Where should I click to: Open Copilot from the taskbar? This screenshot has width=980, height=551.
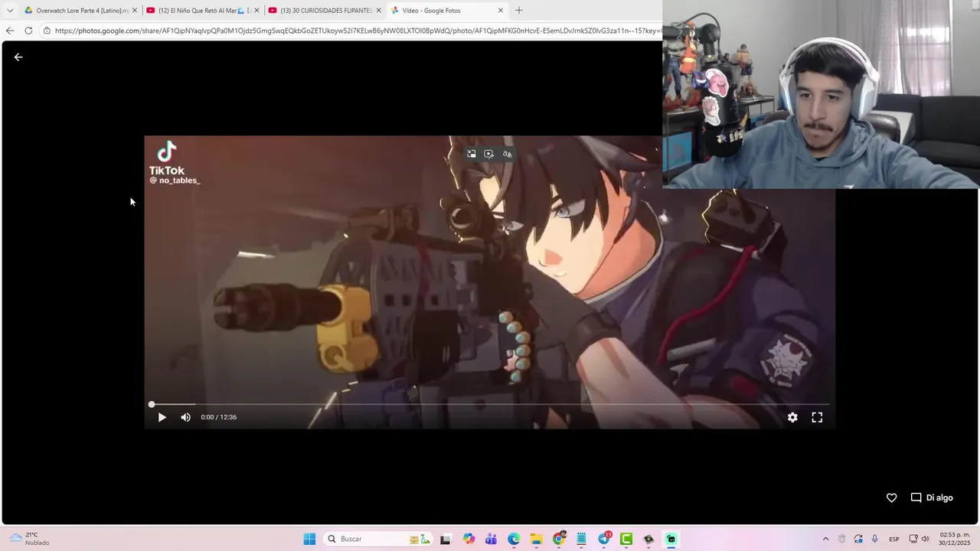pos(469,539)
